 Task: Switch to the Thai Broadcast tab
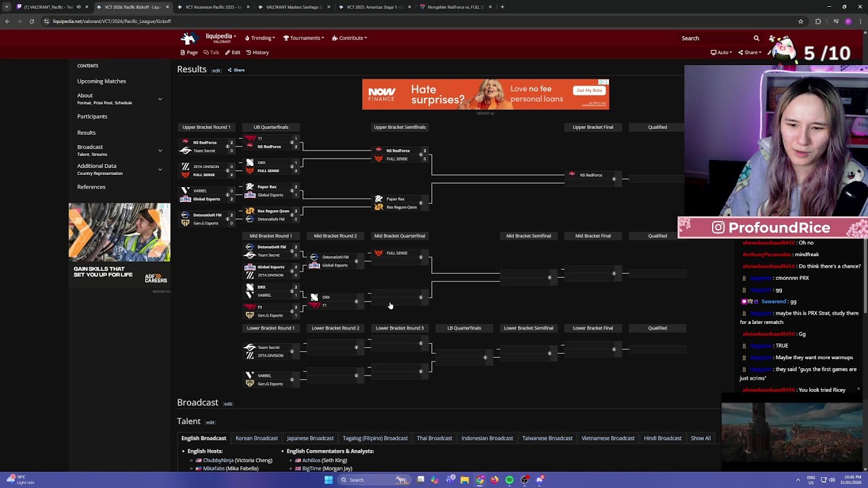[434, 438]
